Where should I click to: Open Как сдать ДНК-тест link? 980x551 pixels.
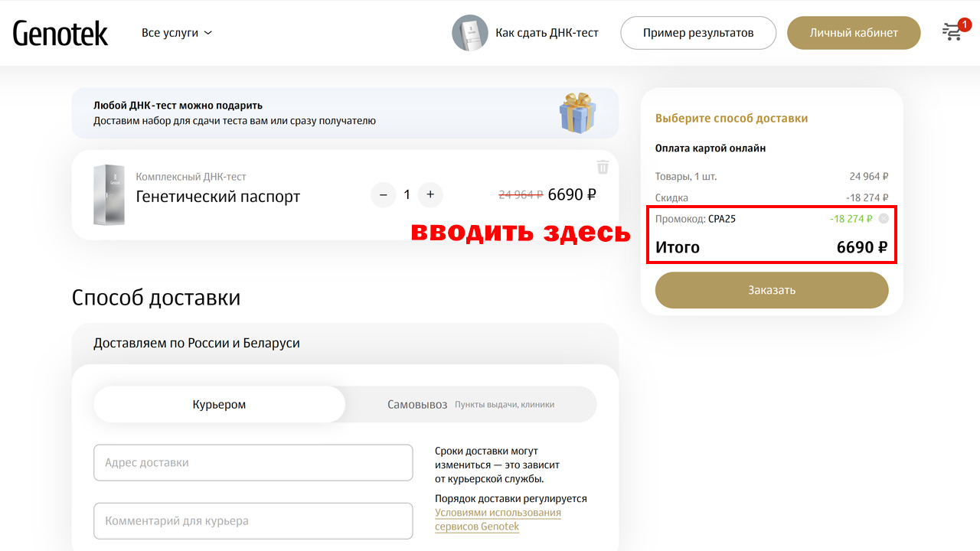point(547,33)
